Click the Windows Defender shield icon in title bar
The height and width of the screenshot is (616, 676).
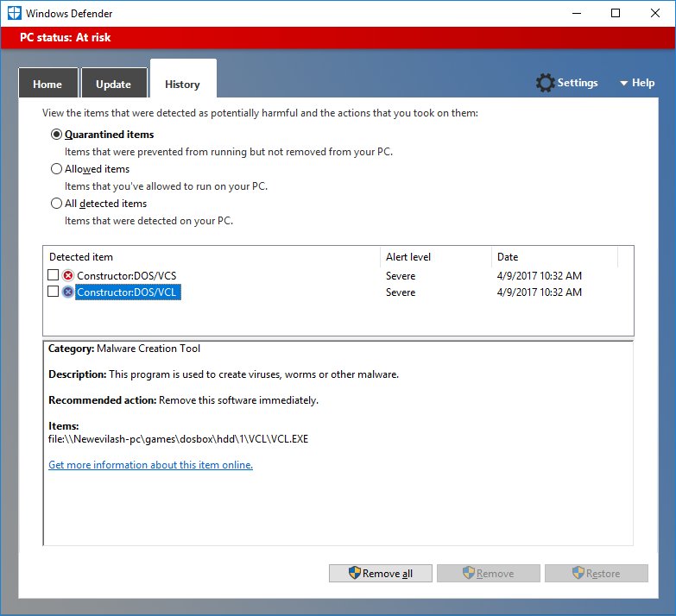14,13
